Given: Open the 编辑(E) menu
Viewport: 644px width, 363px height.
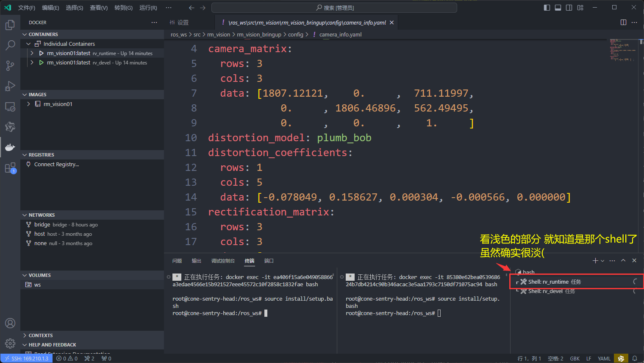Looking at the screenshot, I should 50,8.
